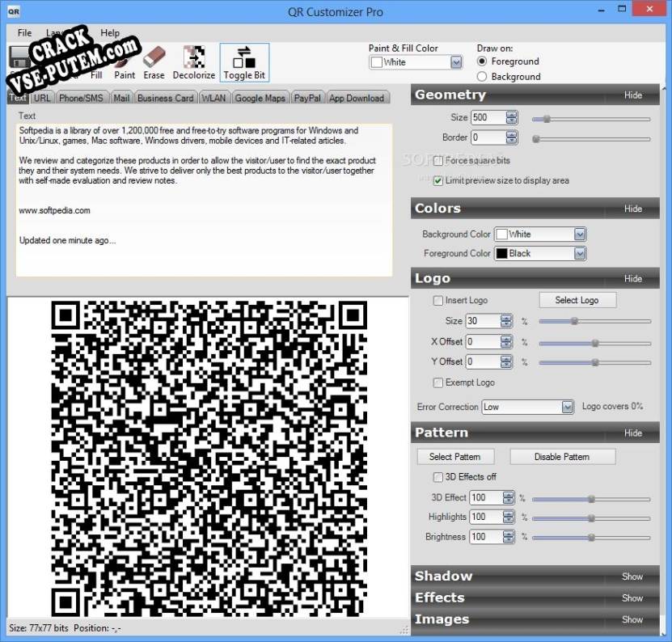Viewport: 672px width, 642px height.
Task: Collapse Geometry section with Hide
Action: (x=633, y=95)
